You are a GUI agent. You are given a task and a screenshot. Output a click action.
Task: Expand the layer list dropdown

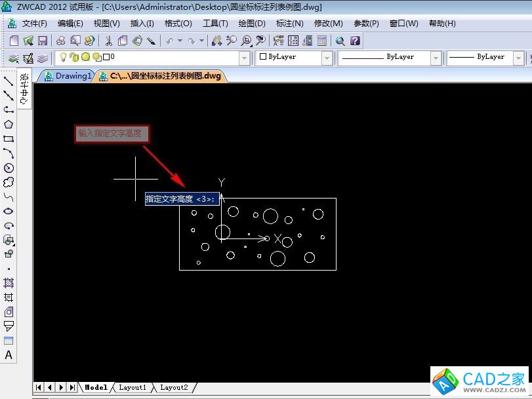[244, 58]
